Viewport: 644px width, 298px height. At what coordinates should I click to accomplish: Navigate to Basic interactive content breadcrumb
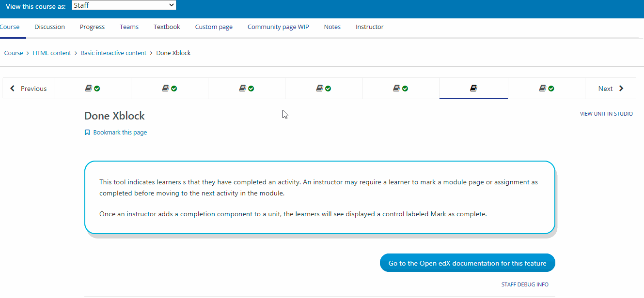pos(113,53)
